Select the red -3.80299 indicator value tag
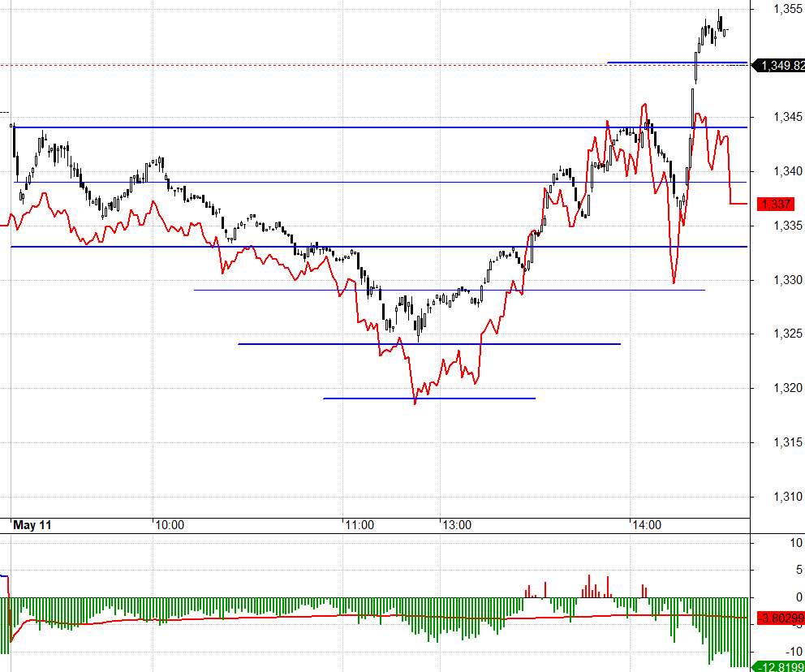 781,618
